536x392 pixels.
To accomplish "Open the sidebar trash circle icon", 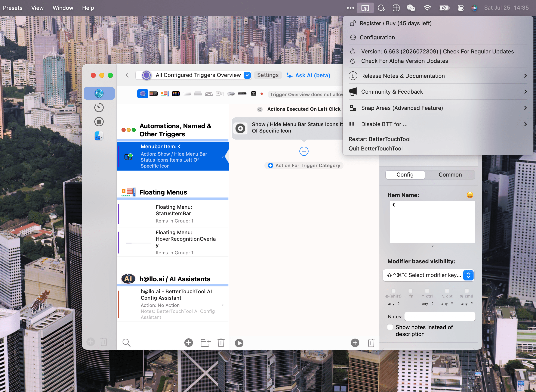I will (x=99, y=122).
